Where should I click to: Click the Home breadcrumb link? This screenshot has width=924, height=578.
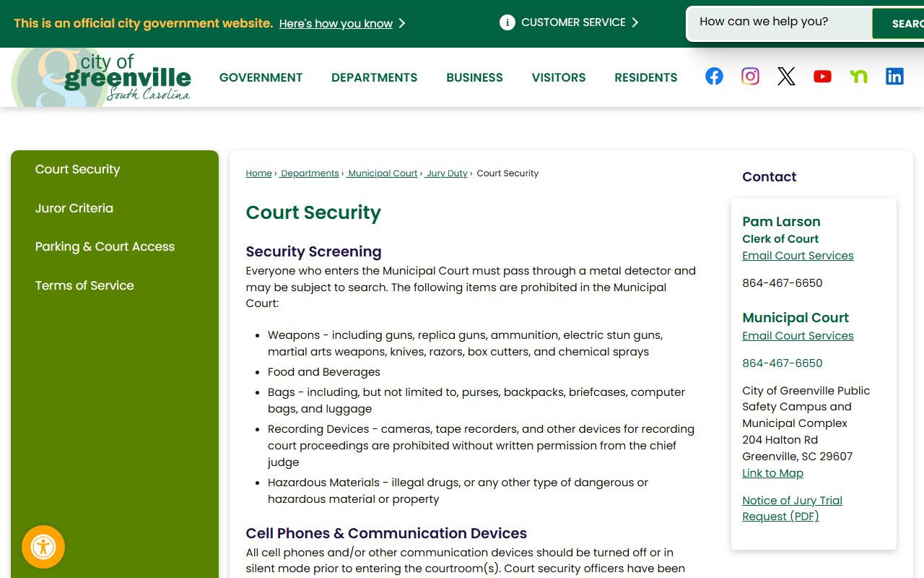pos(258,173)
